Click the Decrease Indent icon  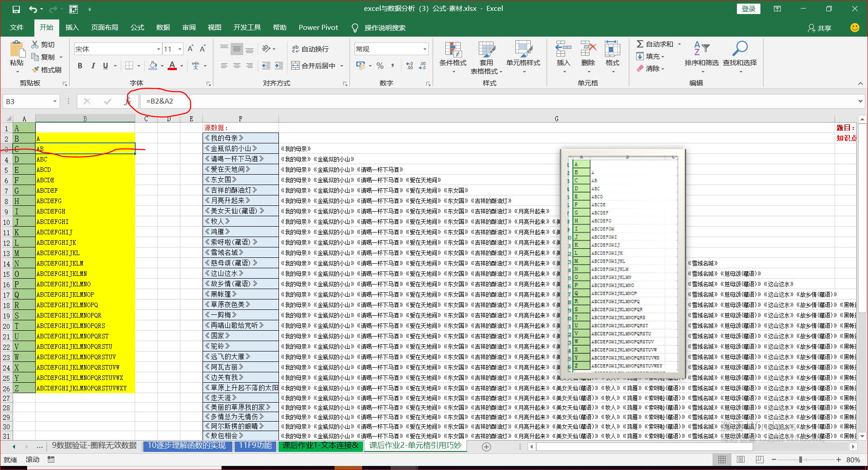pyautogui.click(x=266, y=66)
